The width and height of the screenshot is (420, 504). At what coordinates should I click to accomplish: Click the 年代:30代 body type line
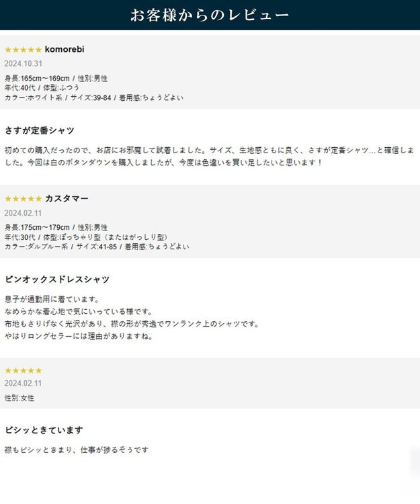point(85,237)
